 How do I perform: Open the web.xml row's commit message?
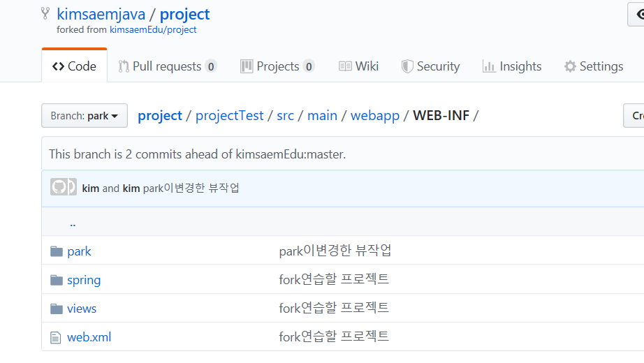[334, 336]
